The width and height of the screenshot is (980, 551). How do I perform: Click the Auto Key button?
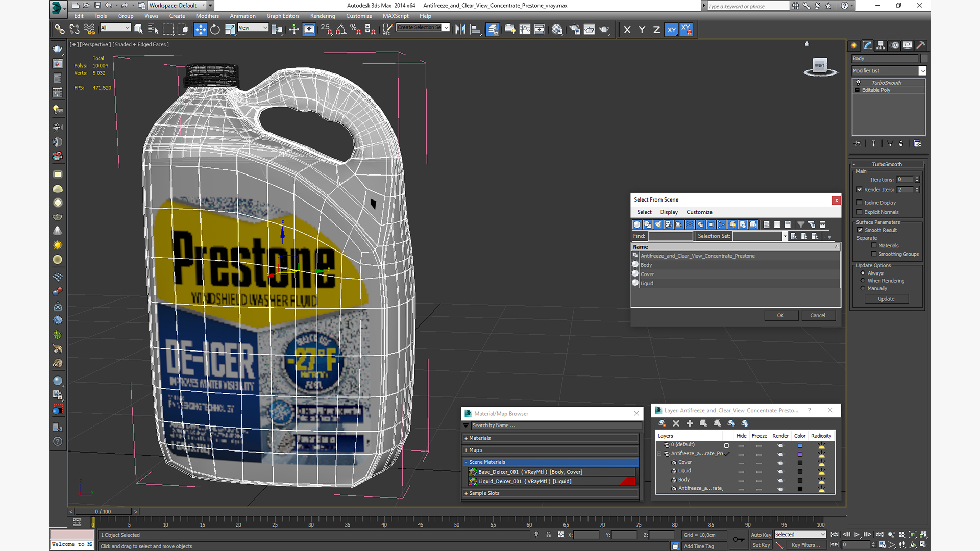(761, 535)
